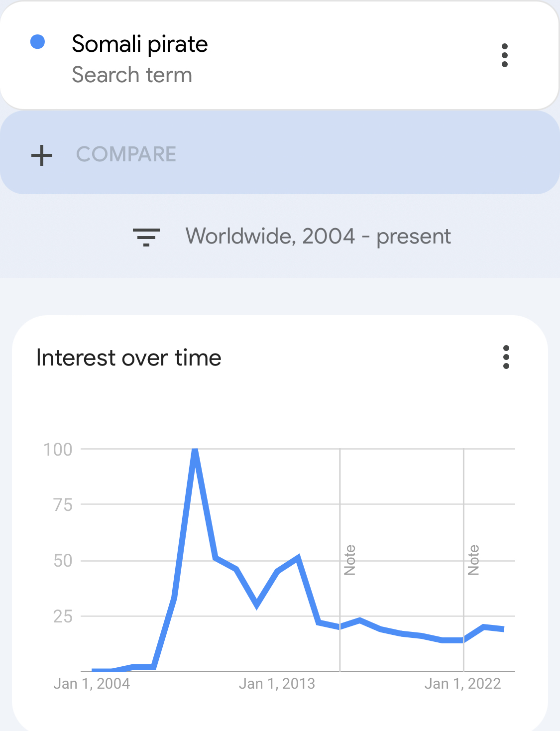Screen dimensions: 560x731
Task: Click the Jan 1, 2004 axis label
Action: coord(92,684)
